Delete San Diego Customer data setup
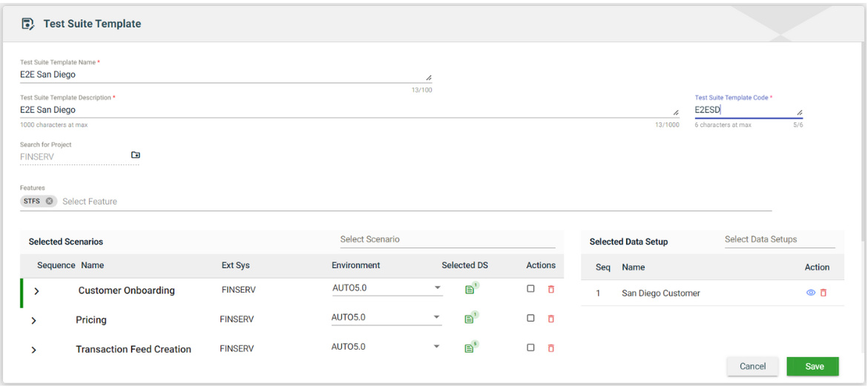 pos(823,293)
